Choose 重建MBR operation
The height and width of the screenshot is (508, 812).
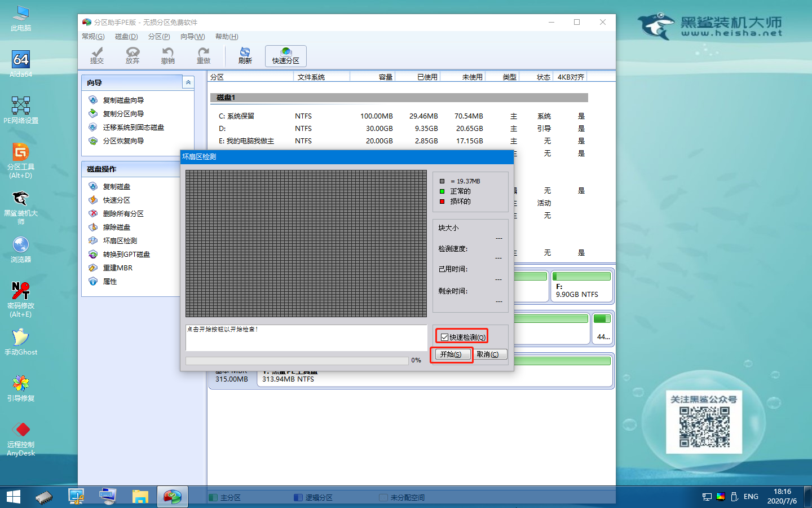click(x=117, y=268)
